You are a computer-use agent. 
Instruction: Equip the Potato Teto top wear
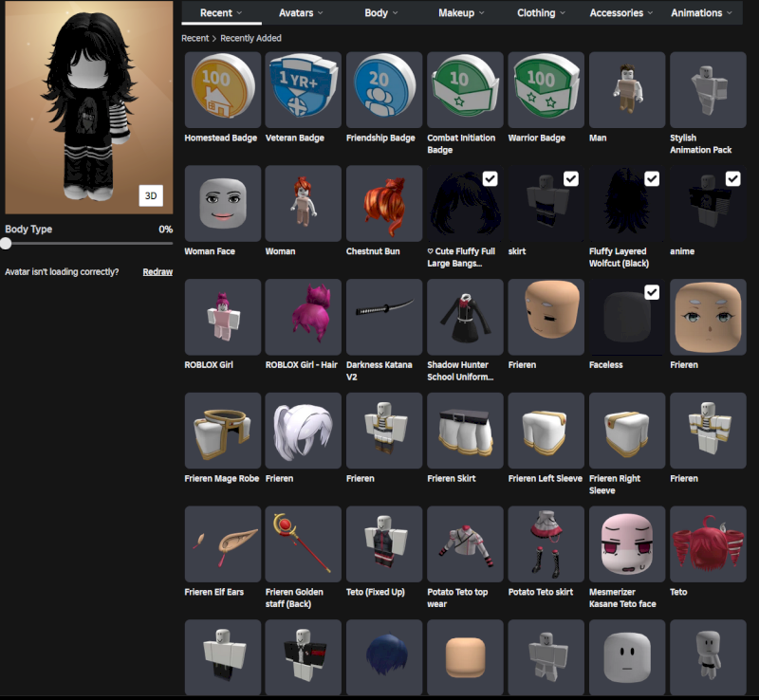465,544
